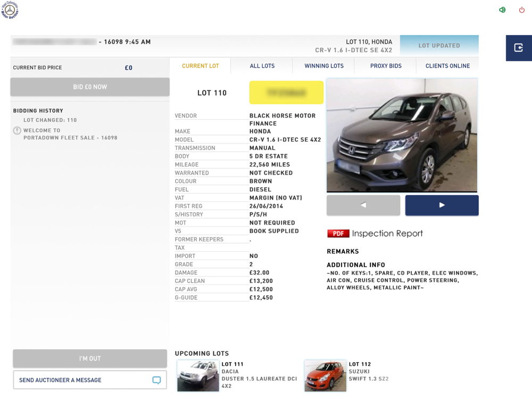This screenshot has height=399, width=532.
Task: Click the '26/06/2014' first reg value
Action: click(266, 206)
